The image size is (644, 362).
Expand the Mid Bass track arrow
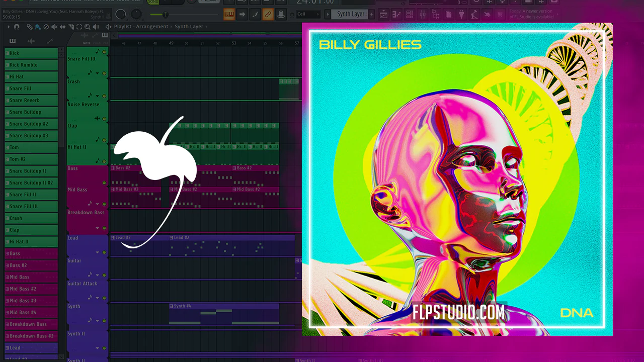(x=98, y=204)
